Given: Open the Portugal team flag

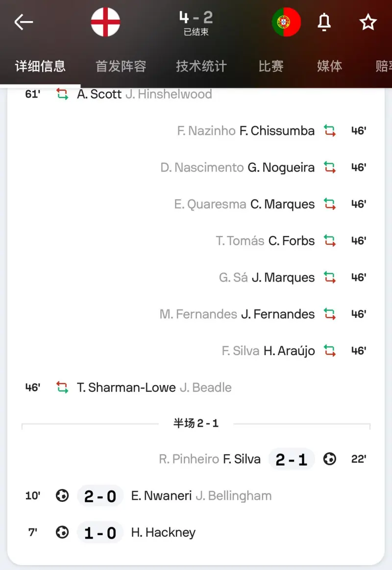Looking at the screenshot, I should [287, 22].
